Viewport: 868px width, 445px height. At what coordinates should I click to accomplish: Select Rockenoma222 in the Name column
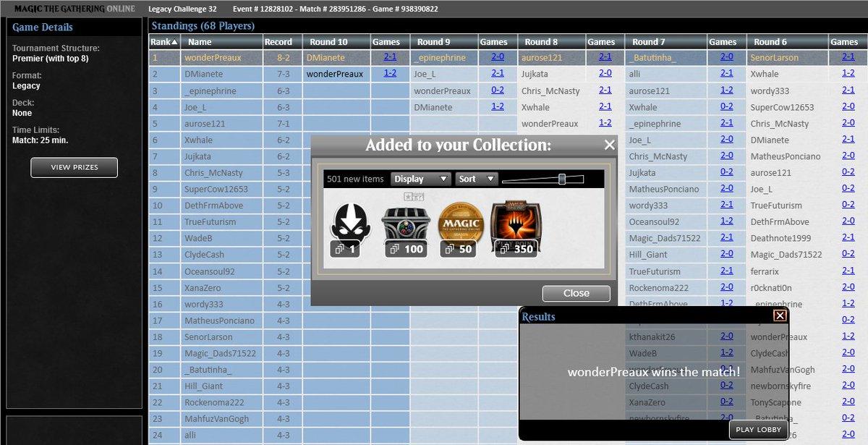point(214,402)
